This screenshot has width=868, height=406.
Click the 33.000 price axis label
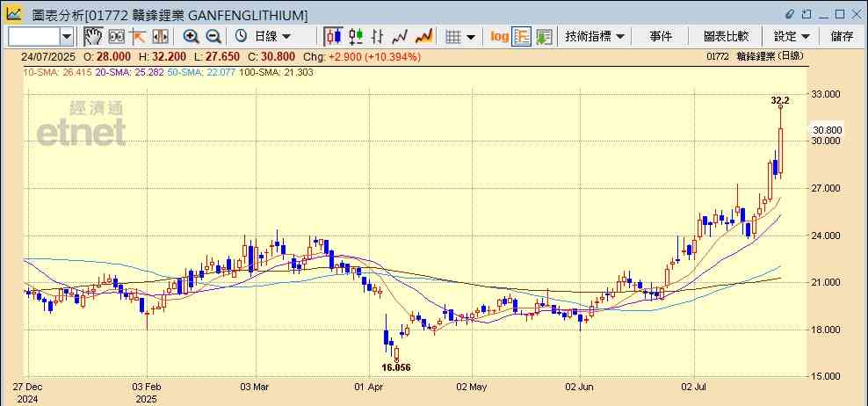pos(827,94)
